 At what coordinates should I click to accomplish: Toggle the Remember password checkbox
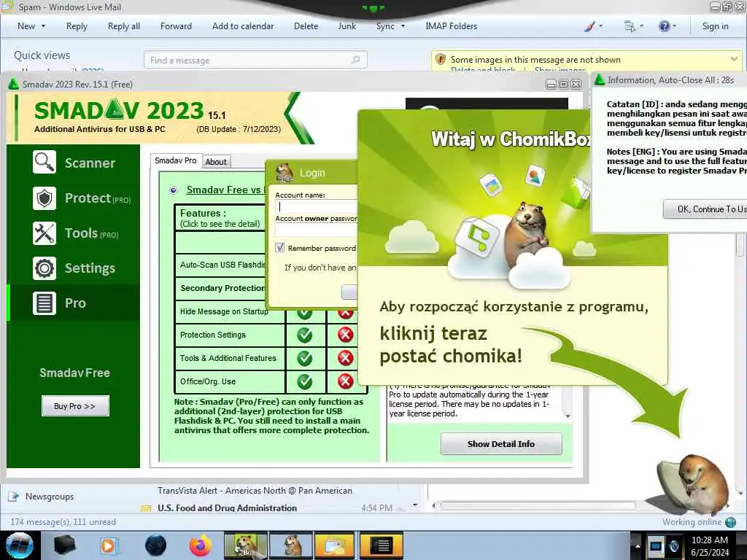click(x=279, y=248)
